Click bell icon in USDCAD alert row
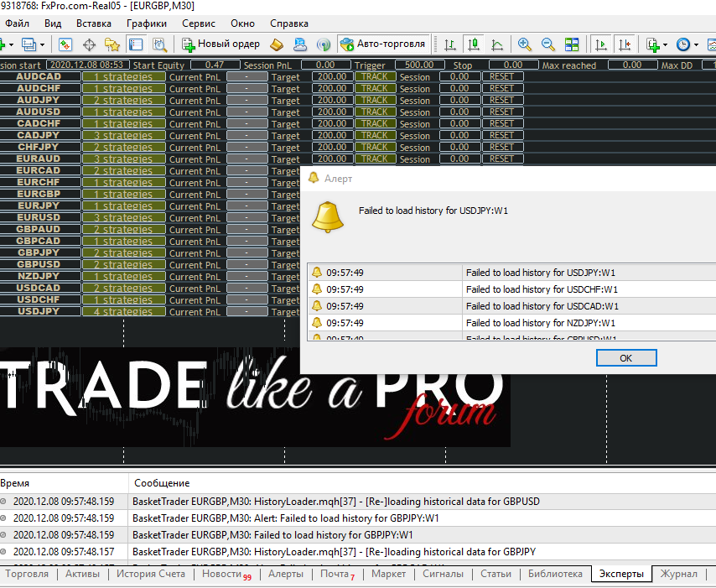Viewport: 716px width, 588px height. (x=316, y=306)
